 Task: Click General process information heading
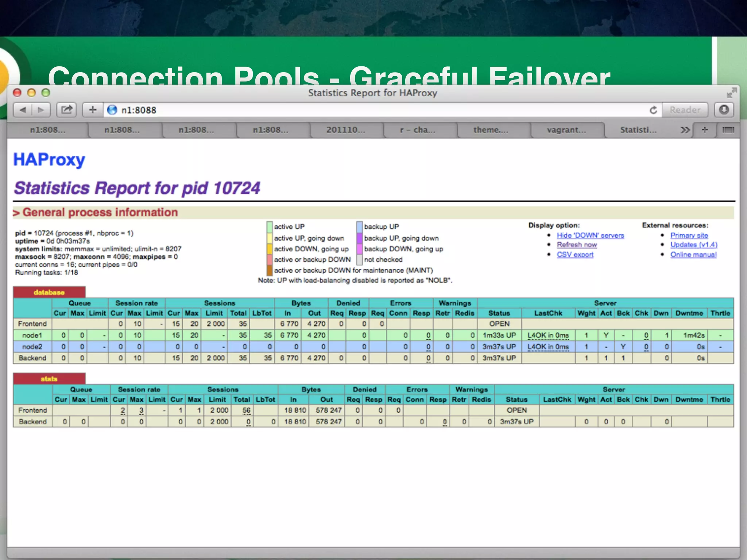tap(100, 212)
